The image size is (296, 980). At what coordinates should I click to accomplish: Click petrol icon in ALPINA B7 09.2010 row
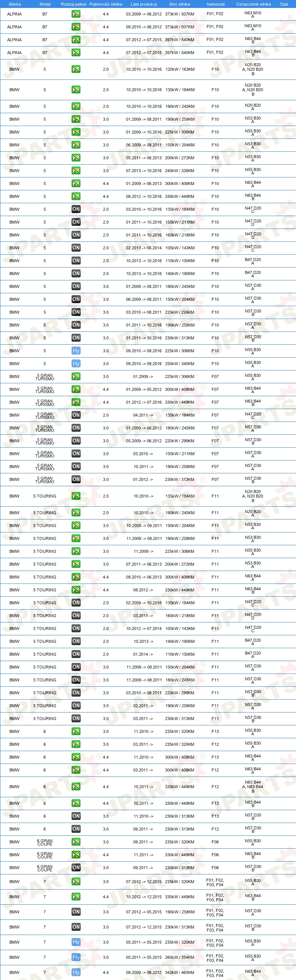(x=76, y=27)
